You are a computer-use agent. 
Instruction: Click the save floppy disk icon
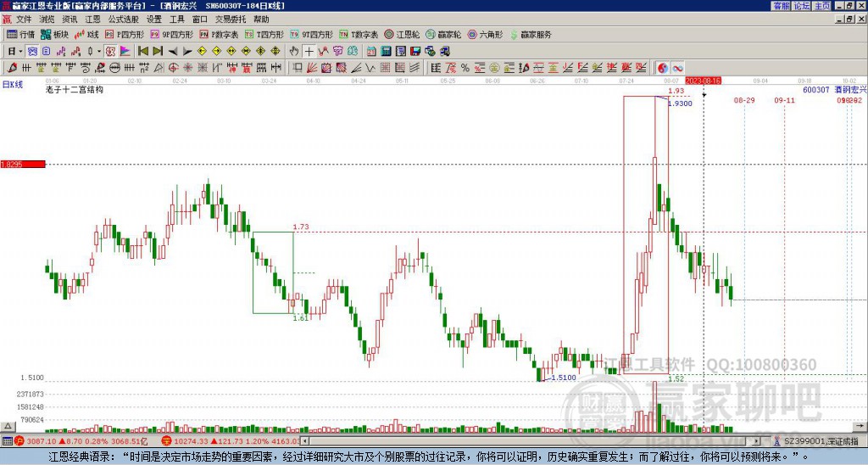(415, 52)
